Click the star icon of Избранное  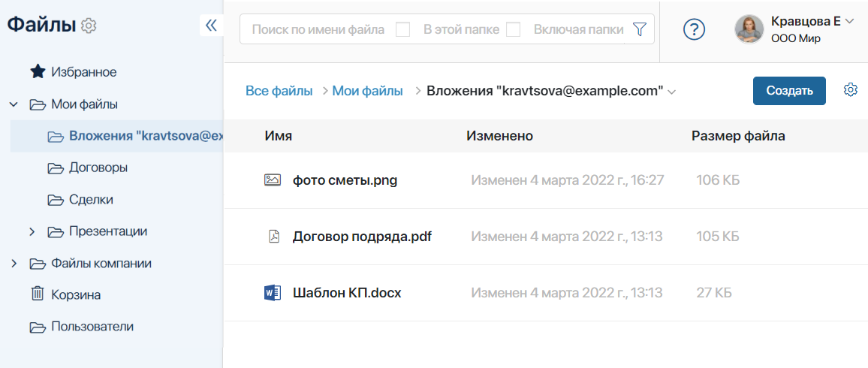tap(37, 72)
